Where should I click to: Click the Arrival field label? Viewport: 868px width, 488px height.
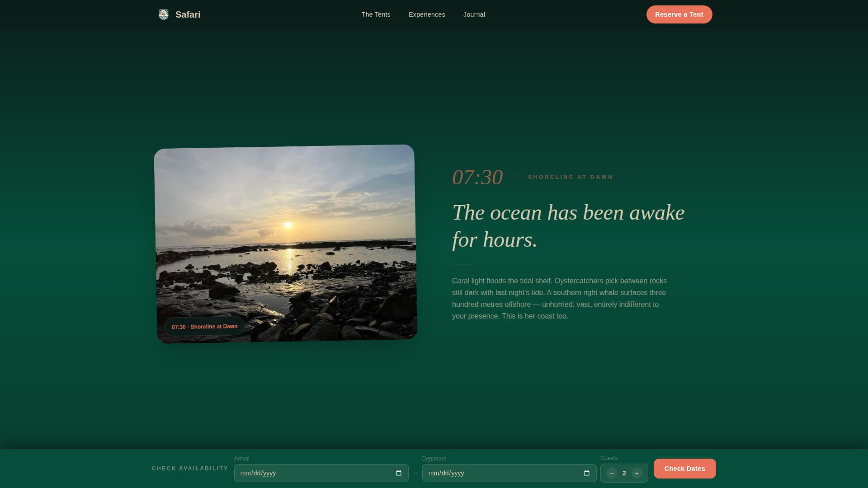tap(241, 459)
